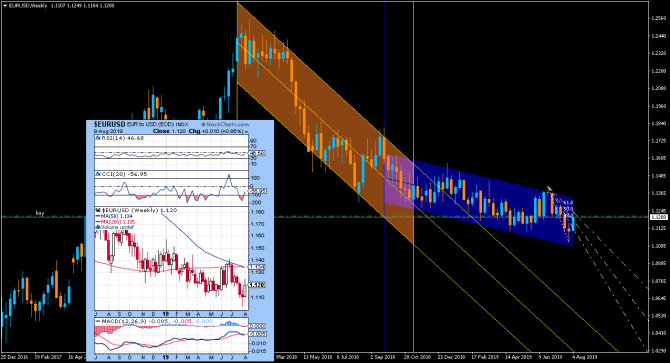This screenshot has height=363, width=670.
Task: Click the 14 Apr 2019 date label
Action: [518, 357]
